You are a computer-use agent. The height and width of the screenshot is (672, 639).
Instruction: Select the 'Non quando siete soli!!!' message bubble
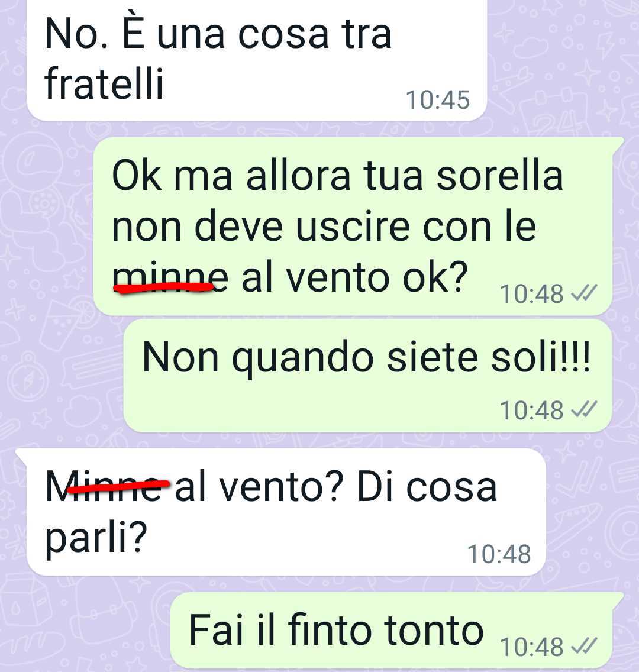click(367, 376)
